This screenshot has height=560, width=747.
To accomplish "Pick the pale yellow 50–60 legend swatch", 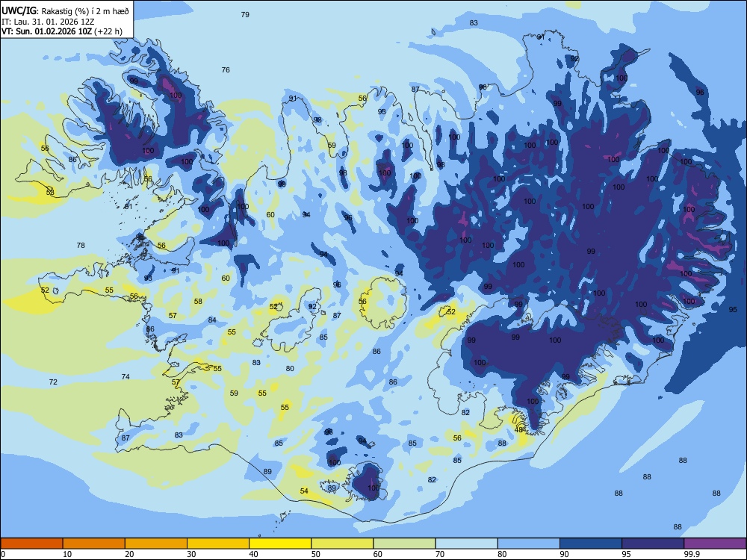I will click(x=343, y=544).
